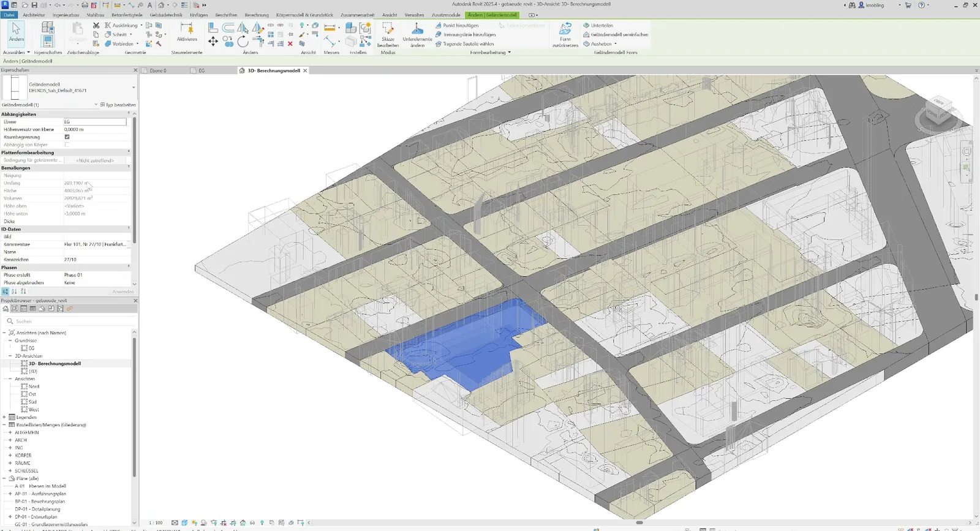Toggle categorized property sort button
980x531 pixels.
coord(6,292)
